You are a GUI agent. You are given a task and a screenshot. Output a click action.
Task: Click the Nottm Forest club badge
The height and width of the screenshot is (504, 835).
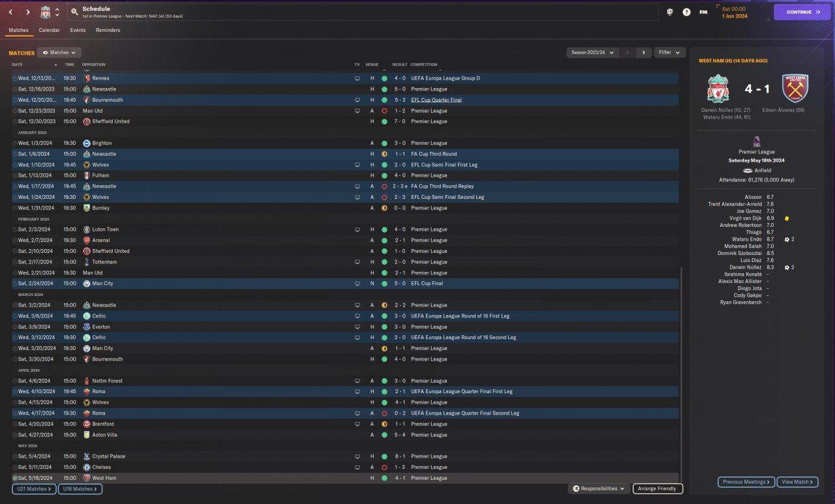click(x=87, y=381)
